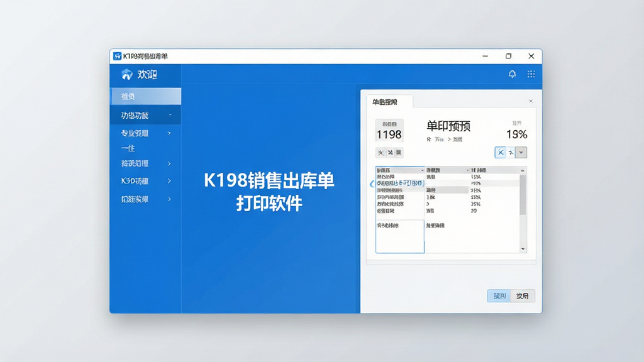Click the plain grey button at dialog bottom right
Image resolution: width=644 pixels, height=362 pixels.
[523, 296]
